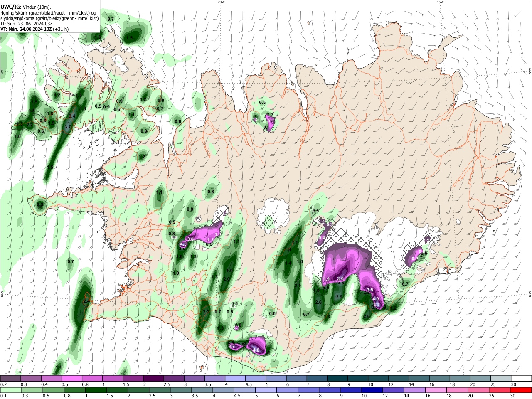Select the light pink 16–18 rain swatch
Viewport: 532px width, 399px height.
(436, 390)
